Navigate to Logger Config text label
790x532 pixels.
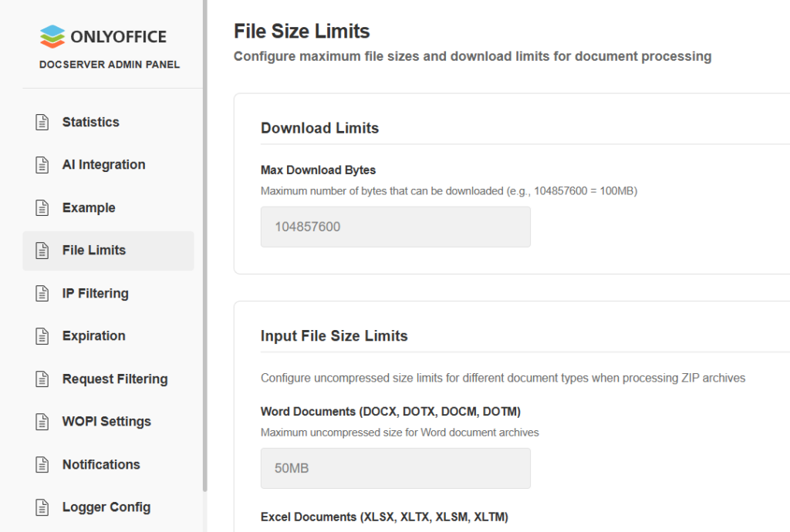point(106,507)
